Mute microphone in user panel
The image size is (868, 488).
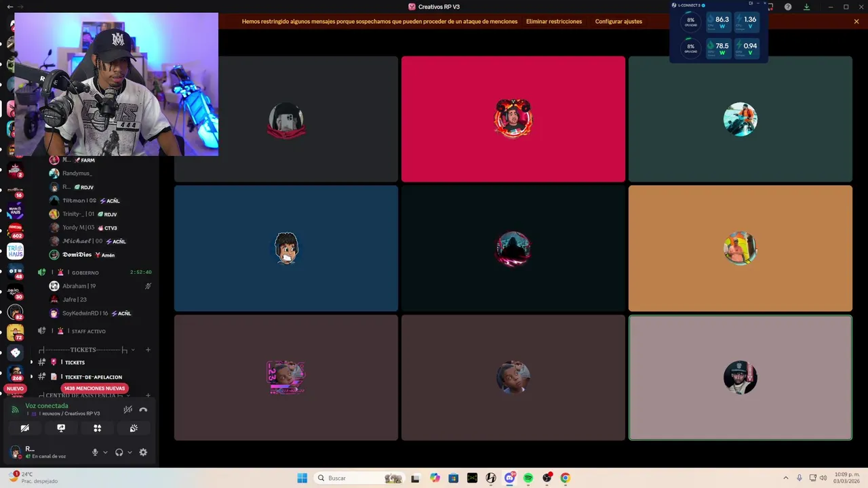coord(95,452)
